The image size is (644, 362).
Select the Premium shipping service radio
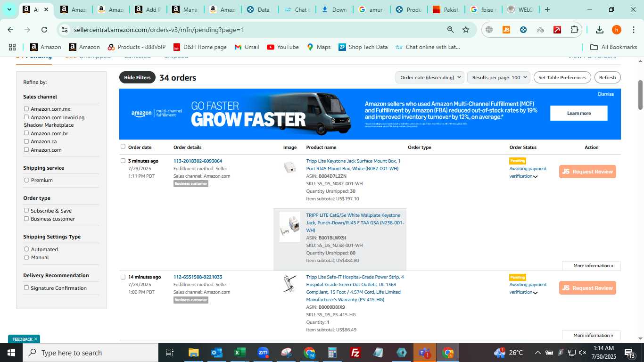click(x=26, y=180)
